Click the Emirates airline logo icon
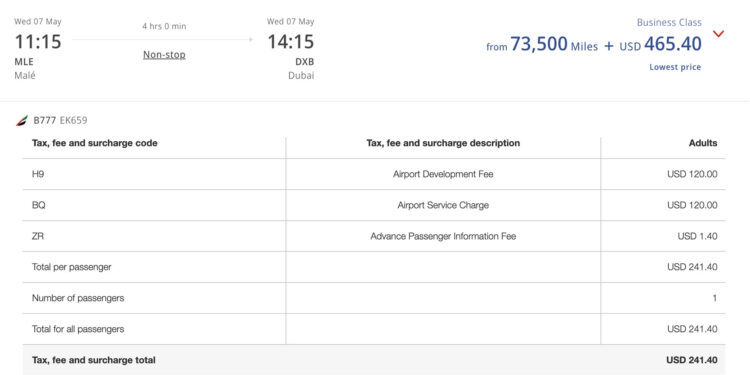This screenshot has width=750, height=375. 22,121
